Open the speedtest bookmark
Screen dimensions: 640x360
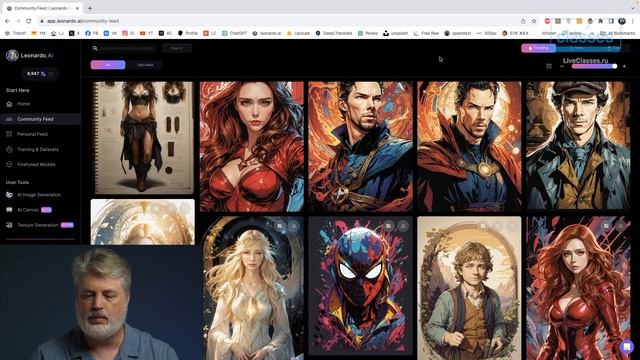[x=458, y=33]
